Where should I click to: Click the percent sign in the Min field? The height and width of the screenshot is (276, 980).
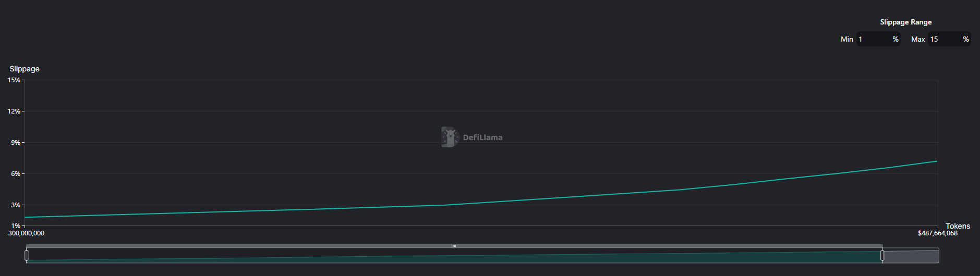click(x=896, y=39)
